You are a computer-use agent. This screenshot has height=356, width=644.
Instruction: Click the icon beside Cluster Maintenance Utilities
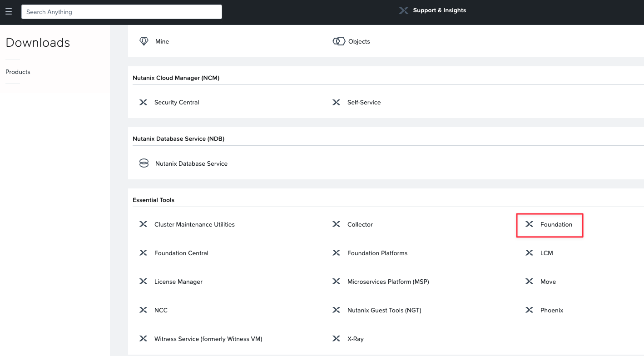pyautogui.click(x=143, y=224)
